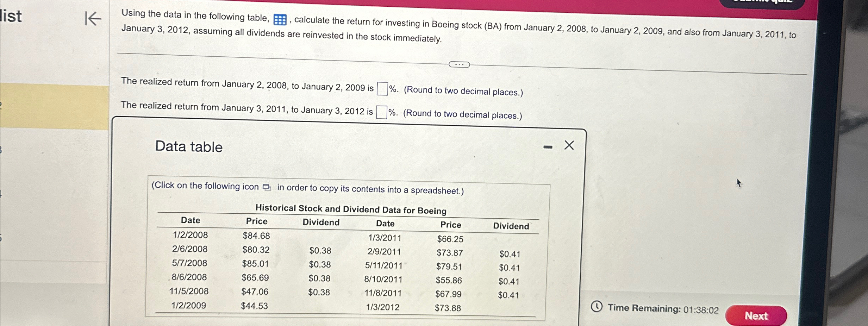The width and height of the screenshot is (868, 326).
Task: Expand the ellipsis divider under the question
Action: (x=459, y=64)
